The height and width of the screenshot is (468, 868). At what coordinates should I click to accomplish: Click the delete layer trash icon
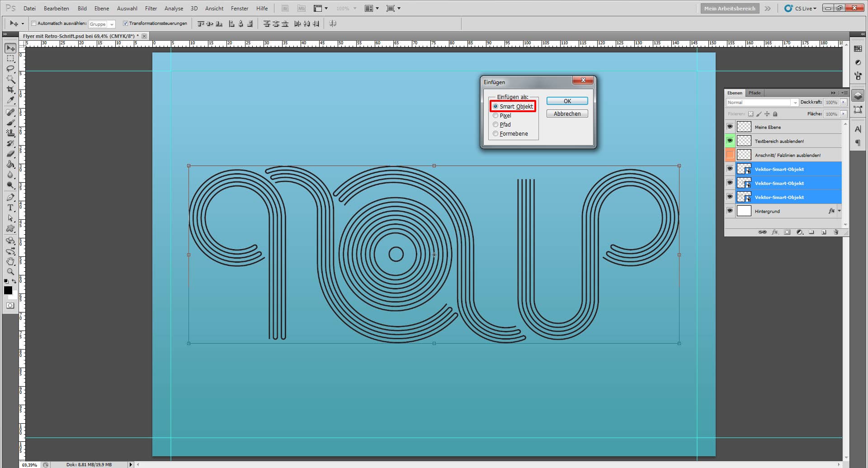click(x=836, y=232)
